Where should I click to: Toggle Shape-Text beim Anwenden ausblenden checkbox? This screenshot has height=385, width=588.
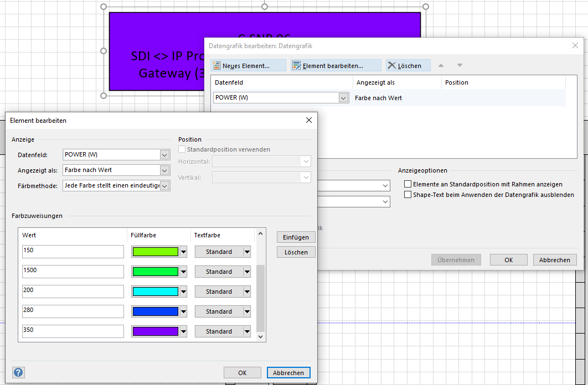click(408, 195)
